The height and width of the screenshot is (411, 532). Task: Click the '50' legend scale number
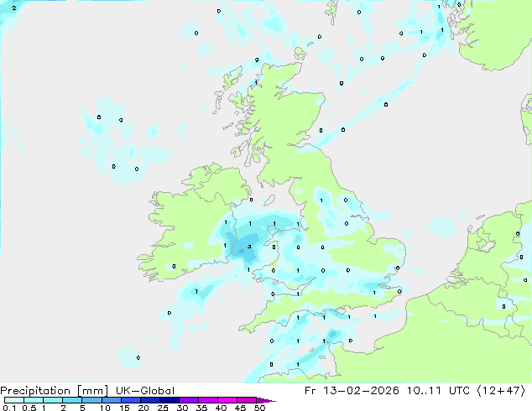(259, 408)
